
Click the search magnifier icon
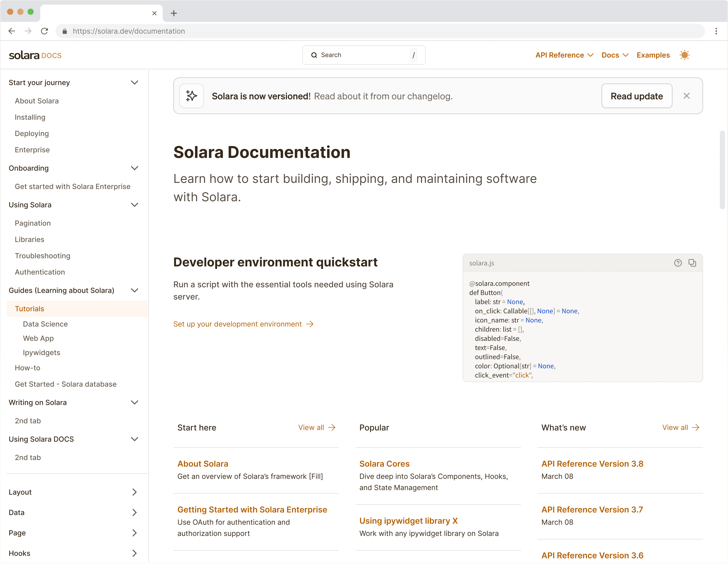(314, 55)
